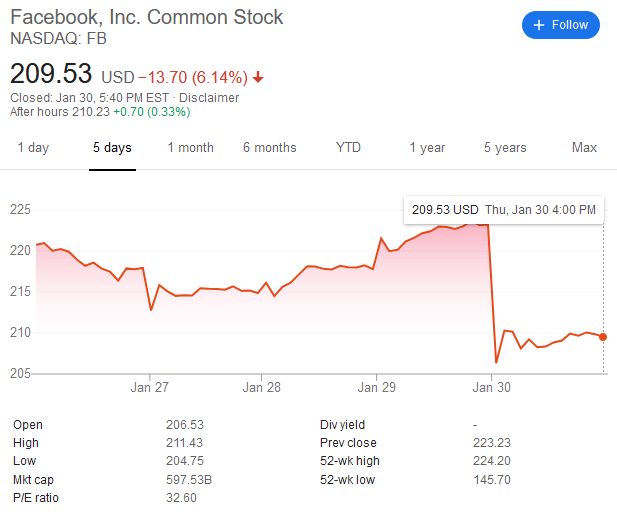Show the 1 year chart

click(x=427, y=148)
